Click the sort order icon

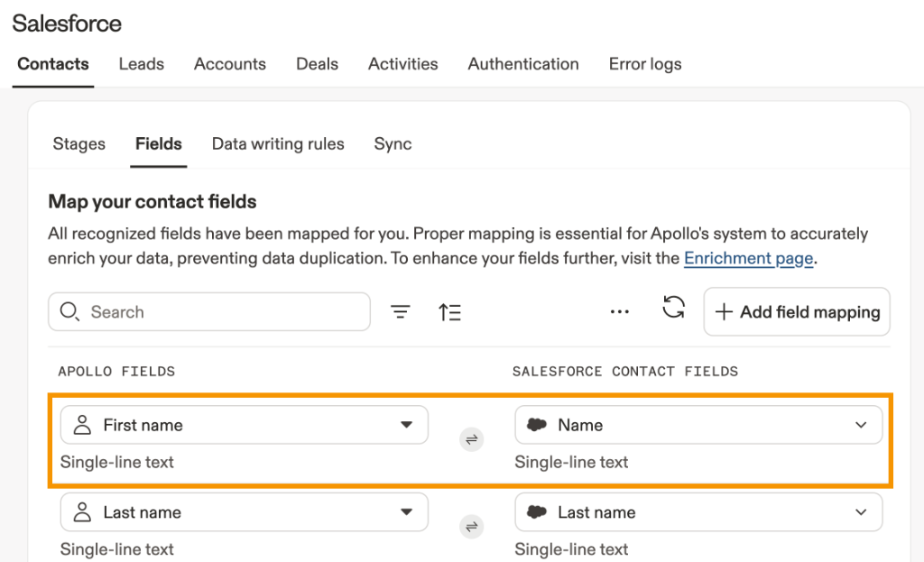[449, 311]
